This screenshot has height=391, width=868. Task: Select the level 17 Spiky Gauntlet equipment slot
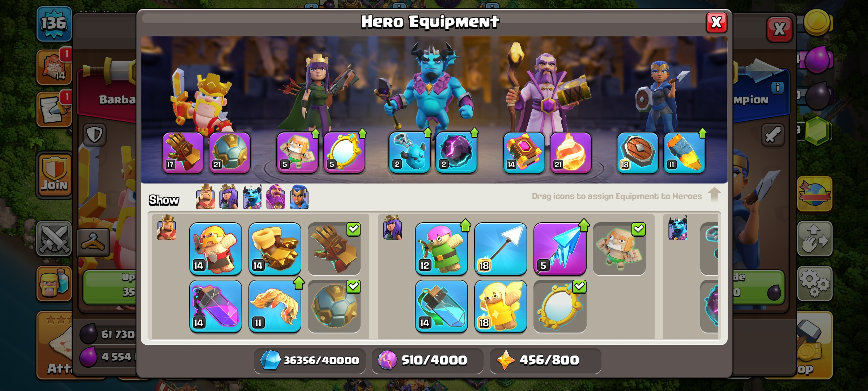(183, 152)
